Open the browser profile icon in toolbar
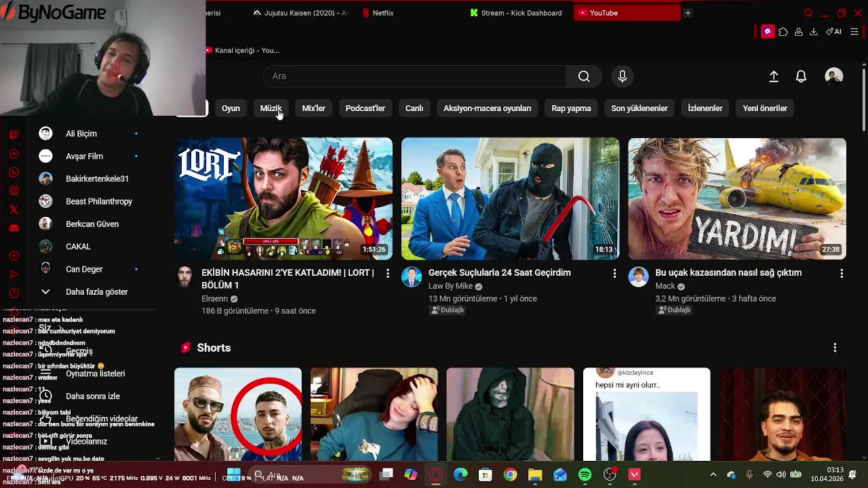868x488 pixels. pos(799,32)
